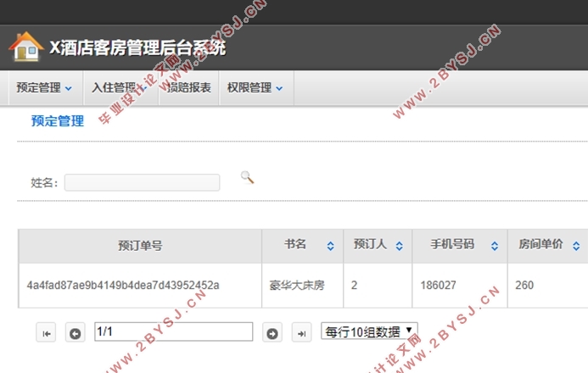Click the house logo icon
This screenshot has height=373, width=588.
pyautogui.click(x=25, y=47)
